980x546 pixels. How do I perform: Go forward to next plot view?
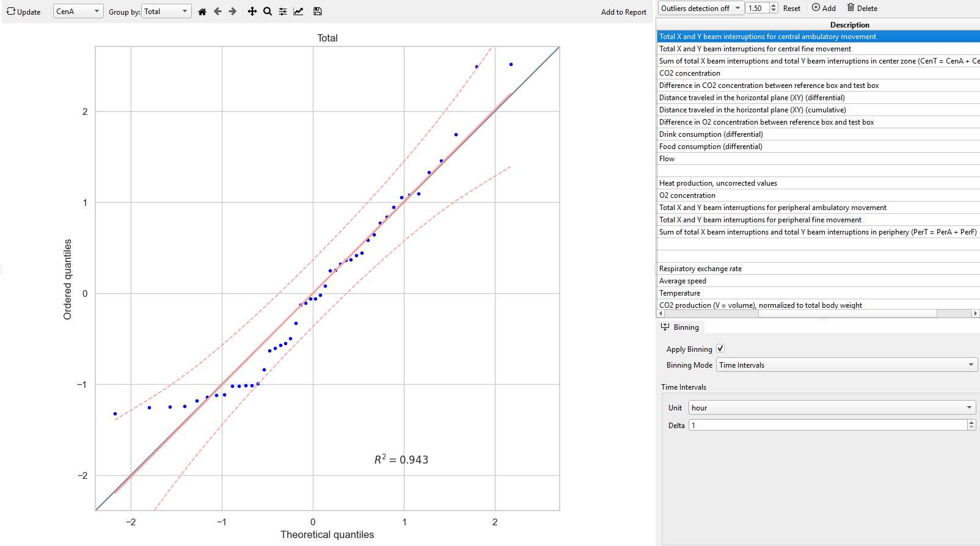tap(233, 12)
